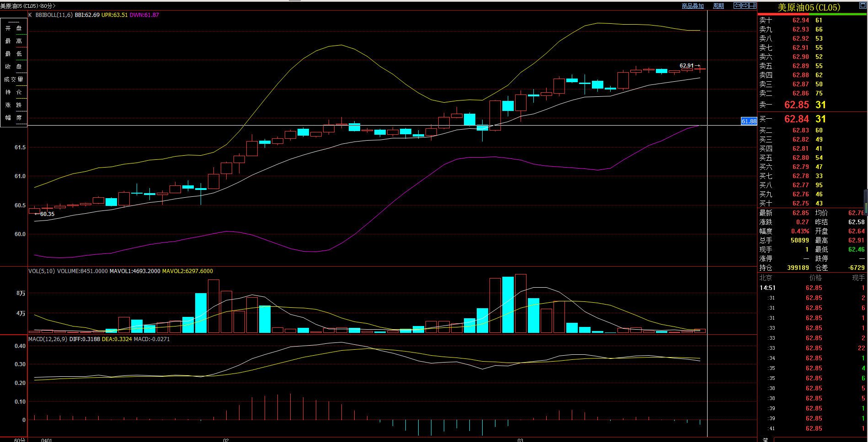This screenshot has height=442, width=868.
Task: Click the 8万 volume axis label
Action: click(21, 293)
